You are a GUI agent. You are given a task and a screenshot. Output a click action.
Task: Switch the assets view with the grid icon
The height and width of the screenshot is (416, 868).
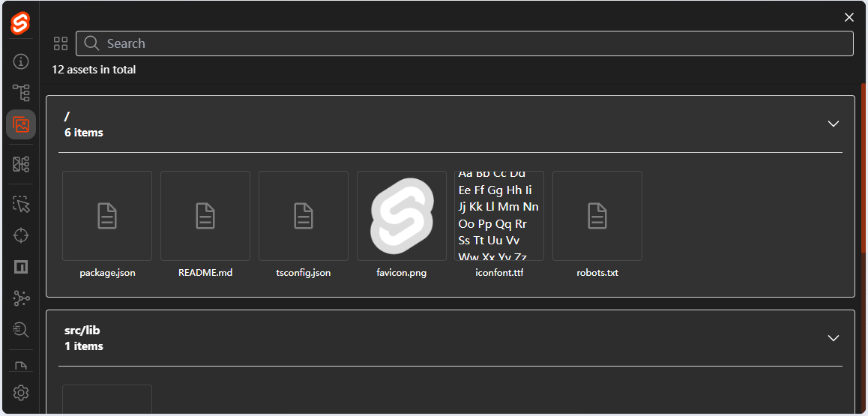click(x=60, y=43)
